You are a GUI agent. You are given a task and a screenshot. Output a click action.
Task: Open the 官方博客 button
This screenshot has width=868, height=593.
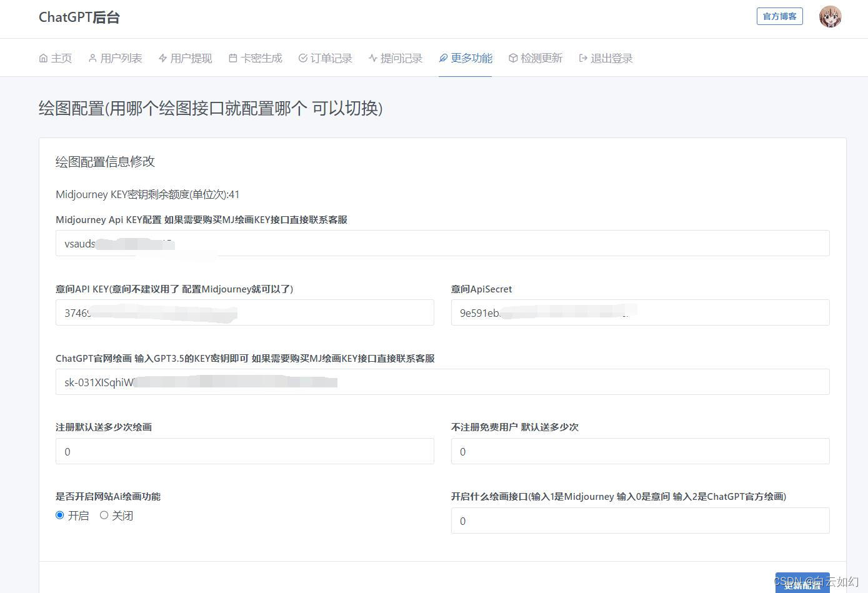780,16
